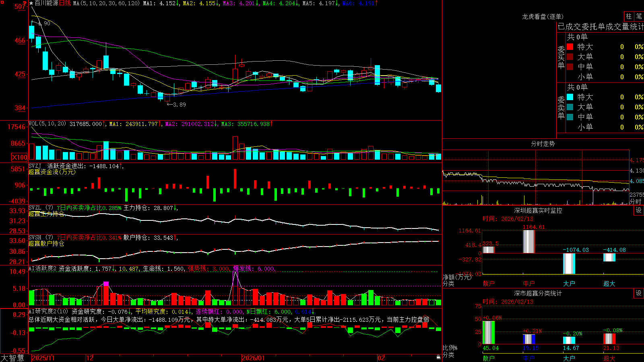
Task: Click the star marker before 百川能源
Action: coord(31,3)
